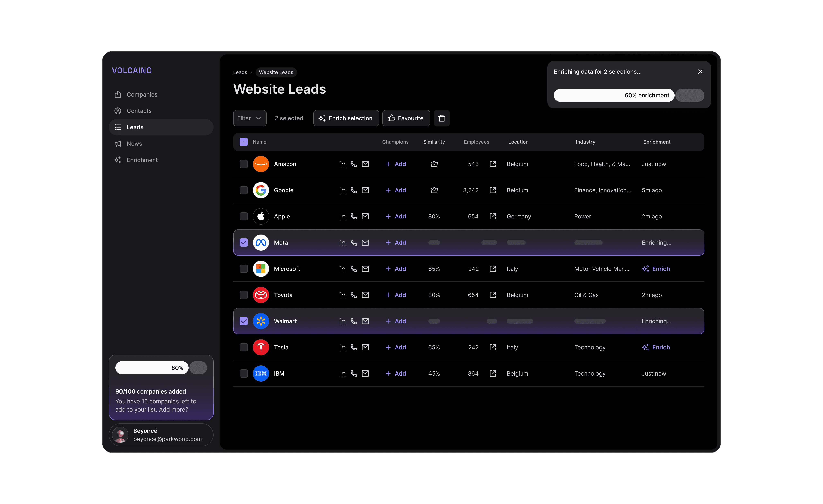Image resolution: width=823 pixels, height=504 pixels.
Task: Click the email icon for IBM
Action: click(x=365, y=373)
